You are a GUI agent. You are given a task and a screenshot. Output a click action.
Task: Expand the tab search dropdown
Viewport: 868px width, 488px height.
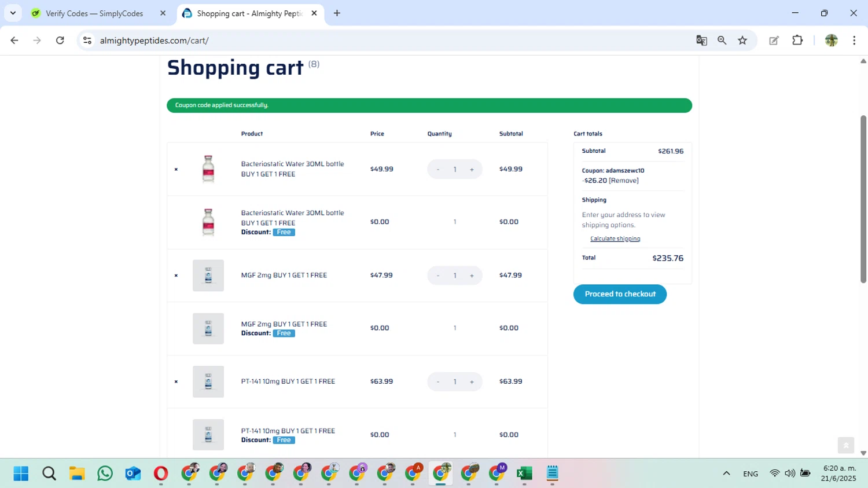pos(13,13)
